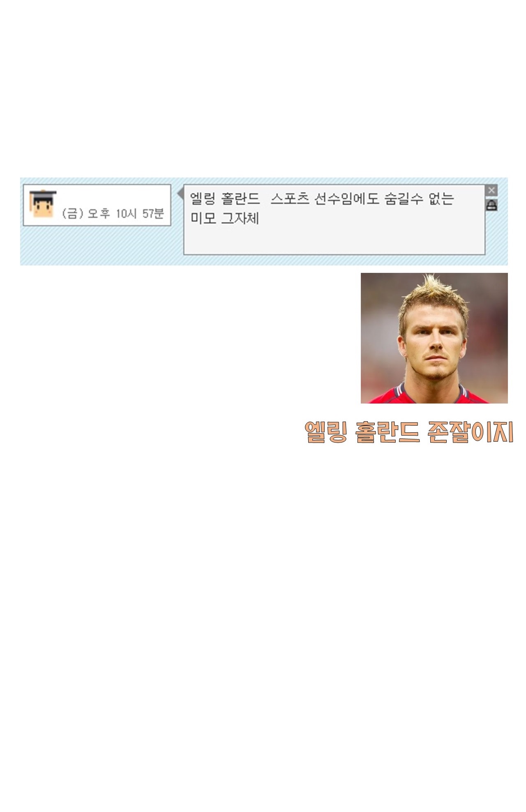The height and width of the screenshot is (812, 526).
Task: Click the comment phrase 숨길수 없는
Action: click(x=418, y=199)
